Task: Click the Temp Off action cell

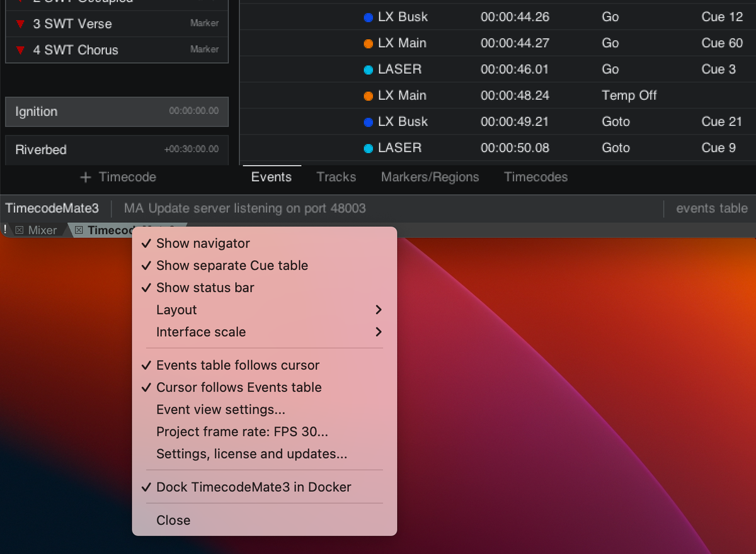Action: tap(629, 96)
